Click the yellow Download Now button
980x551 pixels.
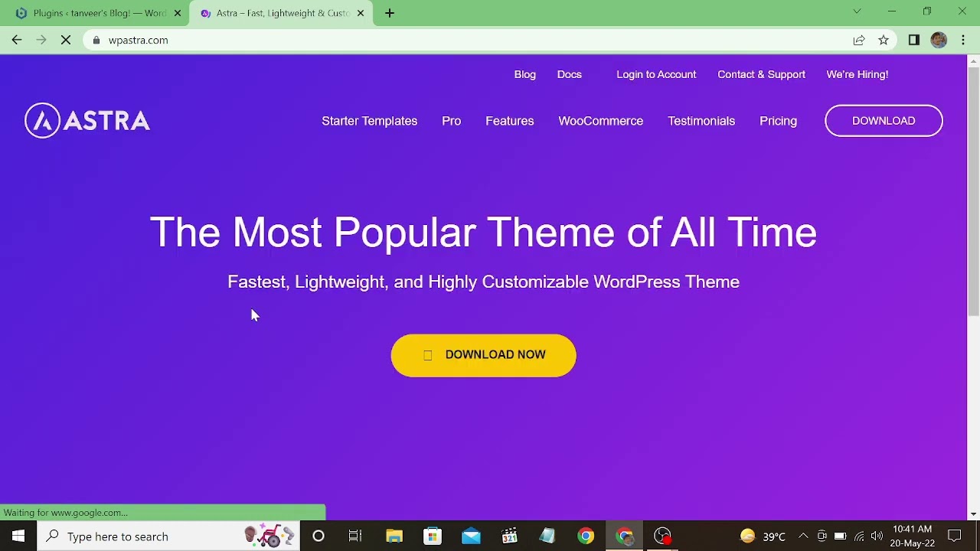coord(483,355)
